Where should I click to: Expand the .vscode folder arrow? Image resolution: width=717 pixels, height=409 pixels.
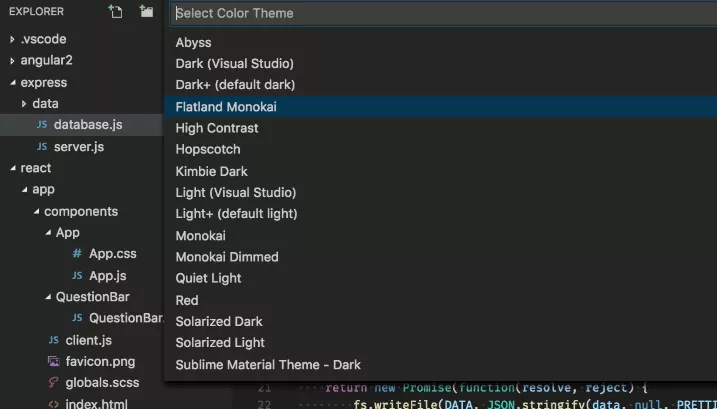(12, 39)
